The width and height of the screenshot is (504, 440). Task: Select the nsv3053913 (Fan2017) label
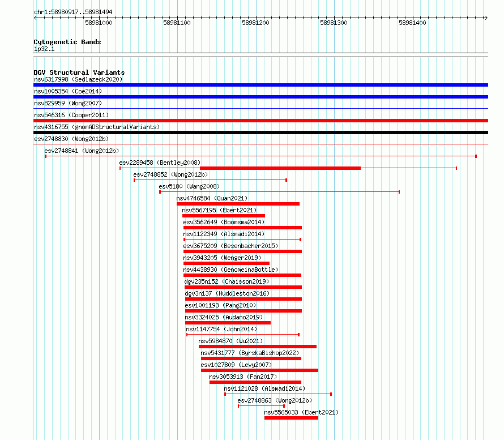pos(243,377)
